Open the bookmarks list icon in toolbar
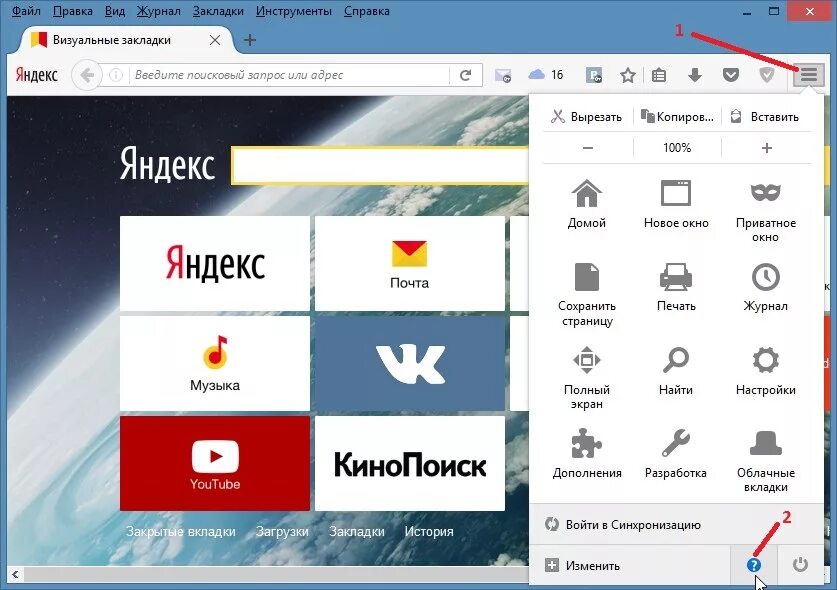Viewport: 837px width, 590px height. (659, 75)
